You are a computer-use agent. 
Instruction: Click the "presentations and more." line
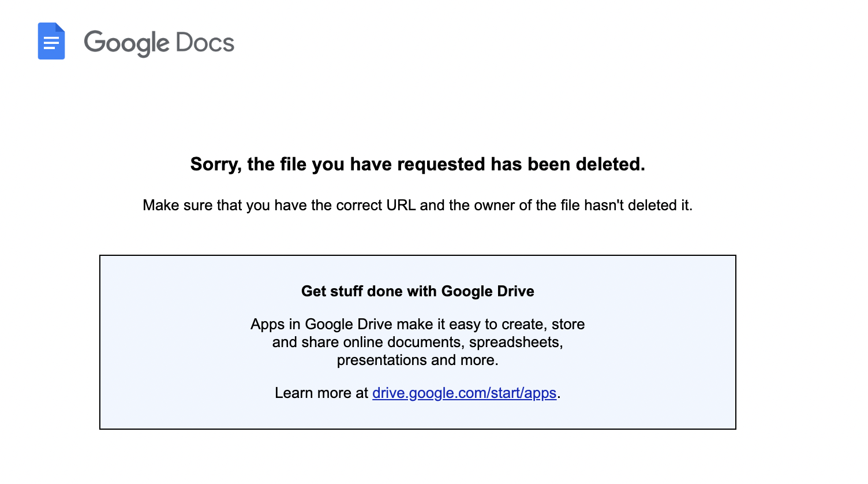(417, 360)
